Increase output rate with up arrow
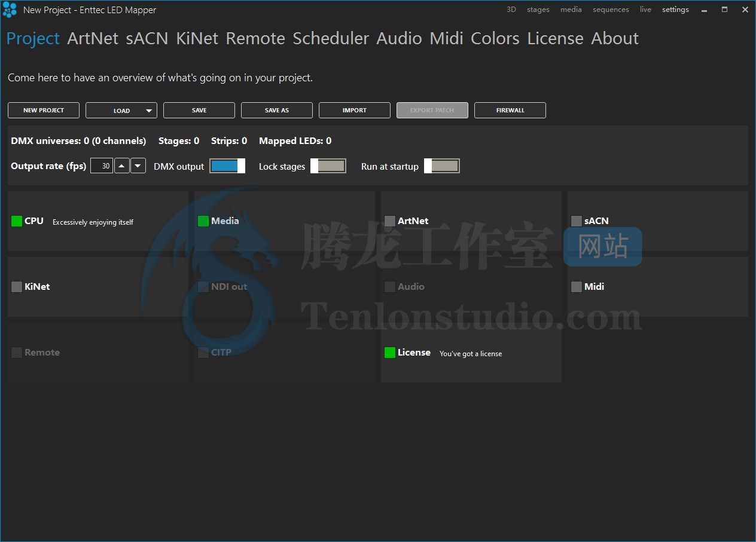The image size is (756, 542). pyautogui.click(x=122, y=166)
